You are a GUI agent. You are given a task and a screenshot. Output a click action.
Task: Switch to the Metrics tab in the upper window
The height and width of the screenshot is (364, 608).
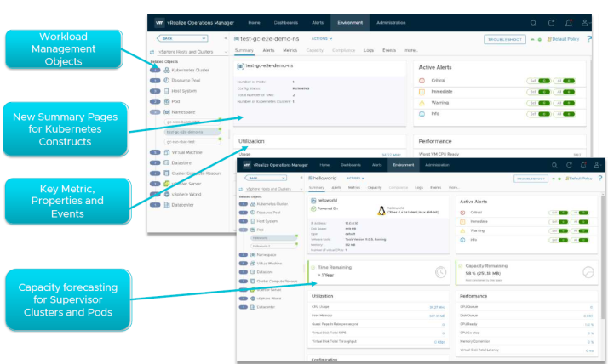(x=289, y=51)
